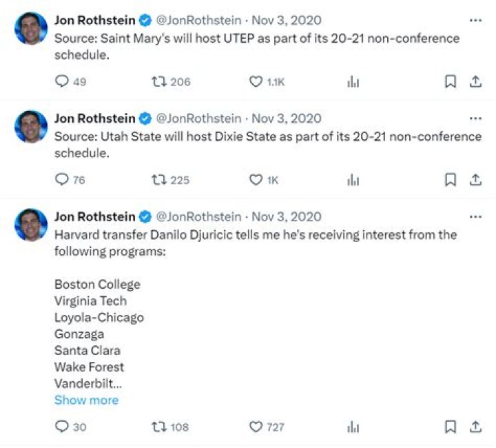Reply to the Danilo Djuricic tweet
Screen dimensions: 496x448
point(62,427)
